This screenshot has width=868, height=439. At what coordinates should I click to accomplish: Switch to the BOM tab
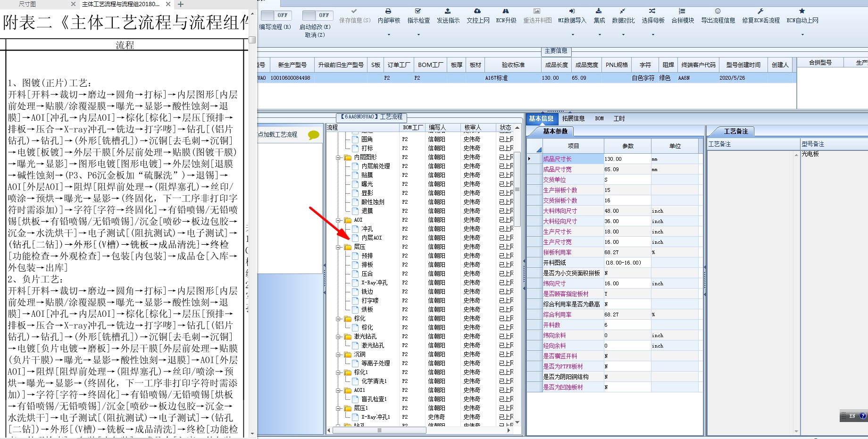click(x=599, y=119)
